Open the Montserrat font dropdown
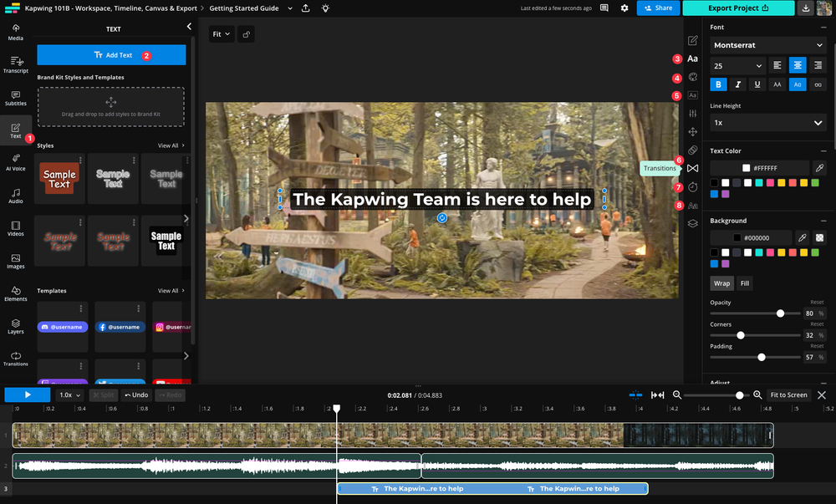Image resolution: width=836 pixels, height=504 pixels. coord(767,44)
